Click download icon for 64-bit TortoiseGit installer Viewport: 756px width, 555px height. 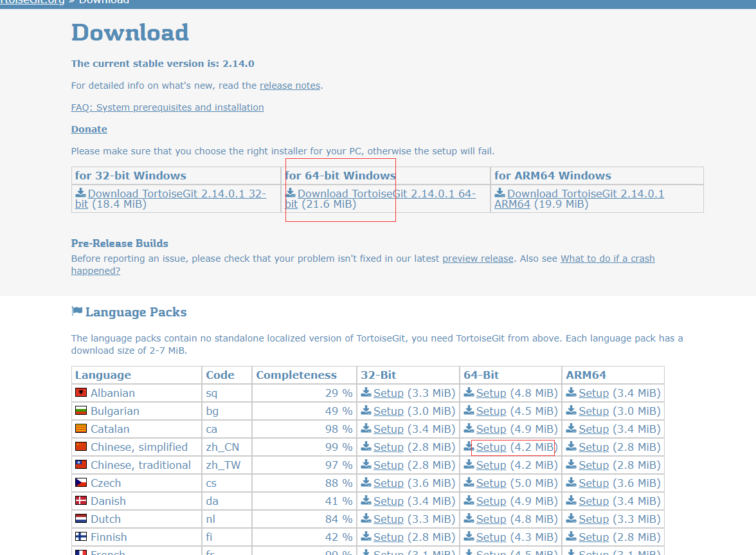tap(291, 193)
